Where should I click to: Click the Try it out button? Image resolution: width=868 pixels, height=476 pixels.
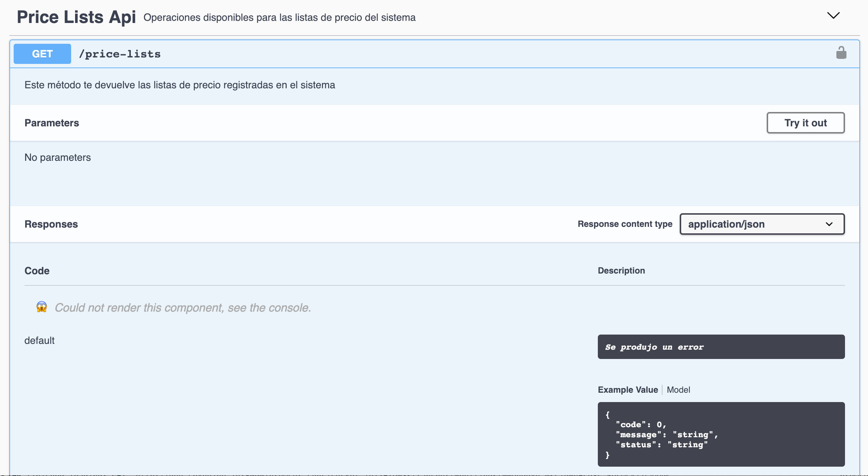(x=805, y=123)
